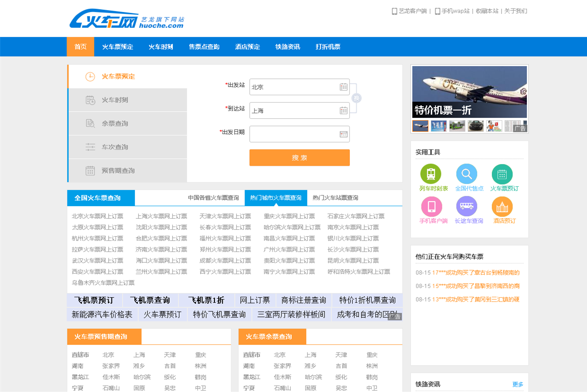Screen dimensions: 587x392
Task: Open 哈尔滨火车票网上订票 link
Action: pyautogui.click(x=292, y=227)
